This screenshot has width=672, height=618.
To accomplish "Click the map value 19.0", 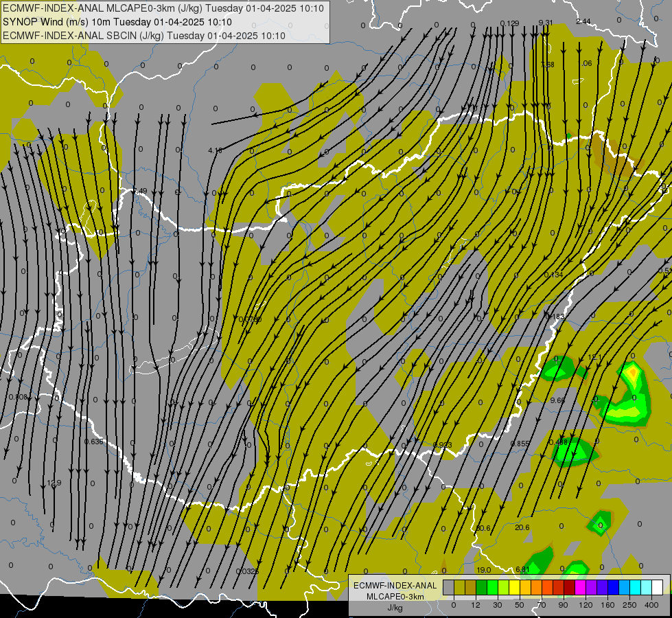I will [483, 570].
